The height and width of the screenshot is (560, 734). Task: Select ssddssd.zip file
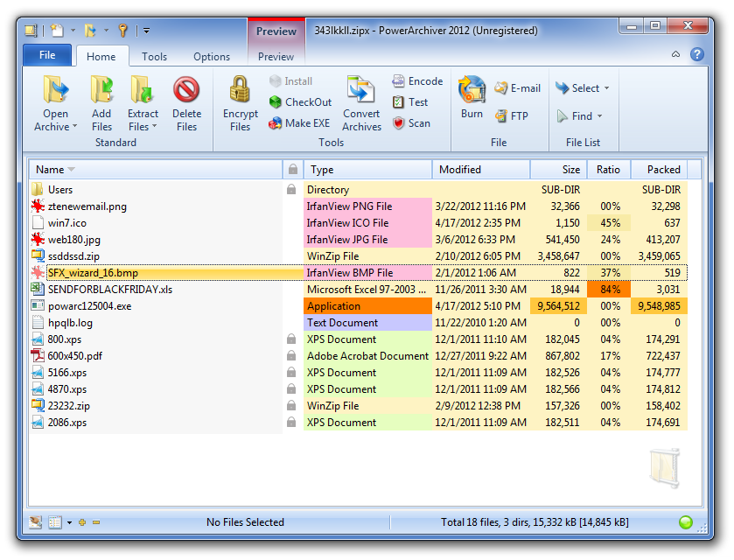(358, 256)
